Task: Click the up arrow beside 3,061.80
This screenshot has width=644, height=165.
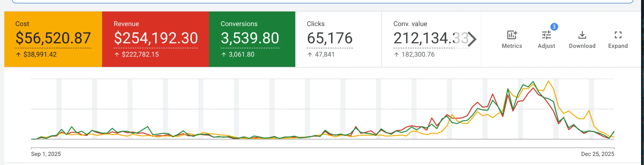Action: click(x=223, y=54)
